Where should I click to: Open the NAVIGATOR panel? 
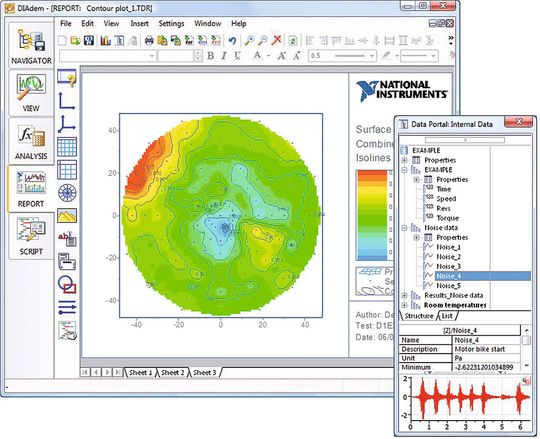[x=31, y=45]
